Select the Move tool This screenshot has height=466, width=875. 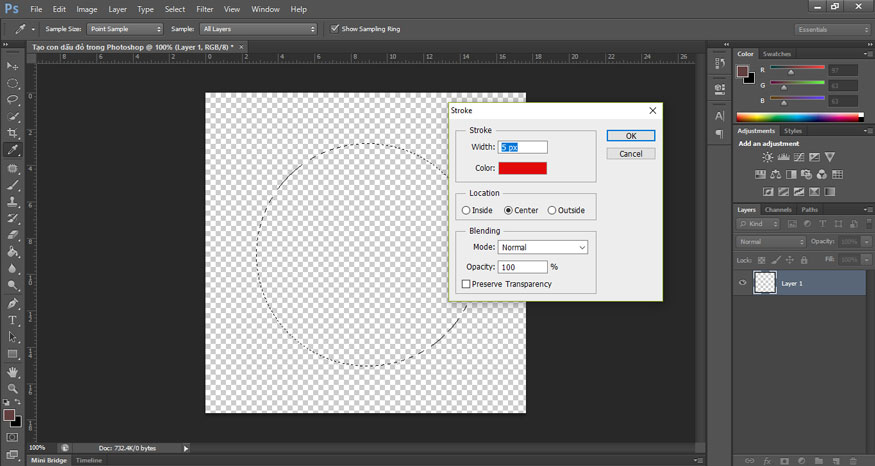pyautogui.click(x=12, y=66)
